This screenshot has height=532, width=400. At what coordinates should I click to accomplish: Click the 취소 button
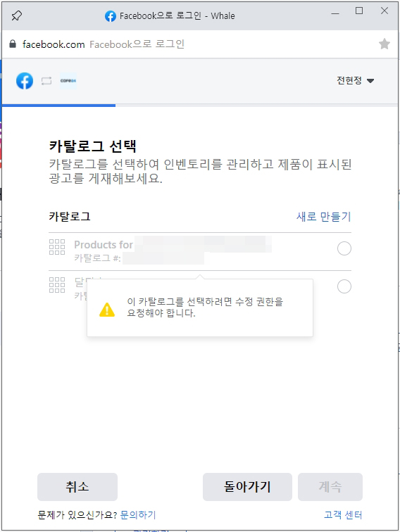tap(77, 487)
